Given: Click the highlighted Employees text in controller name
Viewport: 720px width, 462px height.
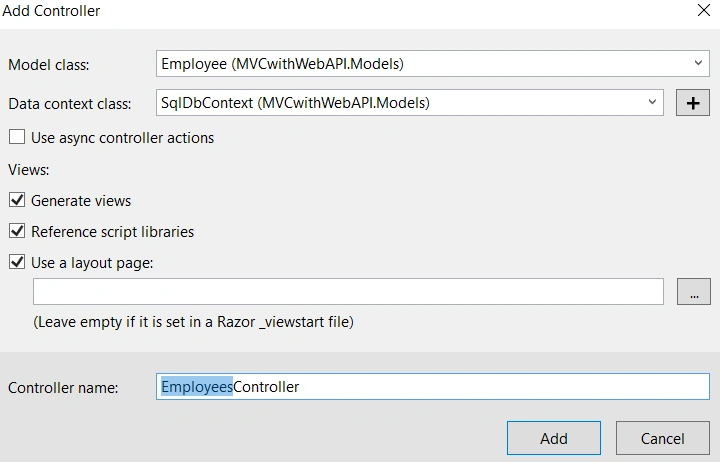Looking at the screenshot, I should coord(197,387).
